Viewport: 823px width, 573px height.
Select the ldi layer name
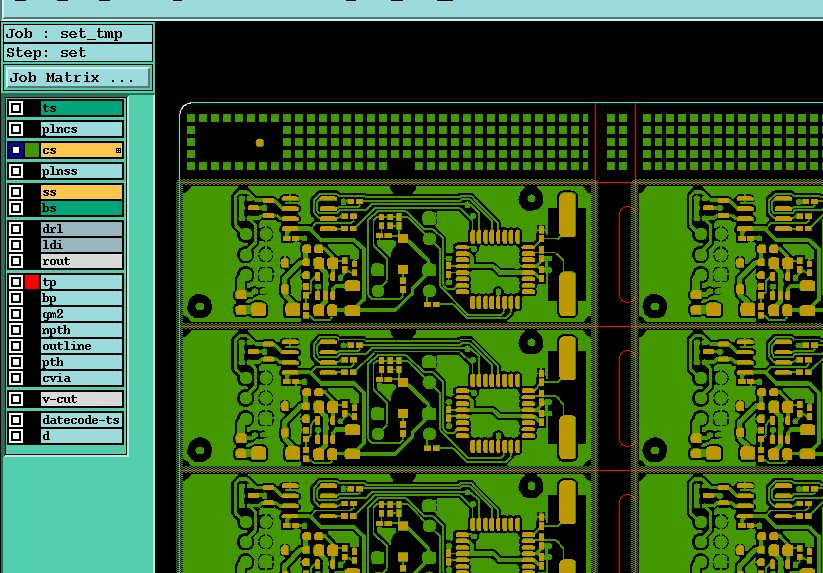82,245
